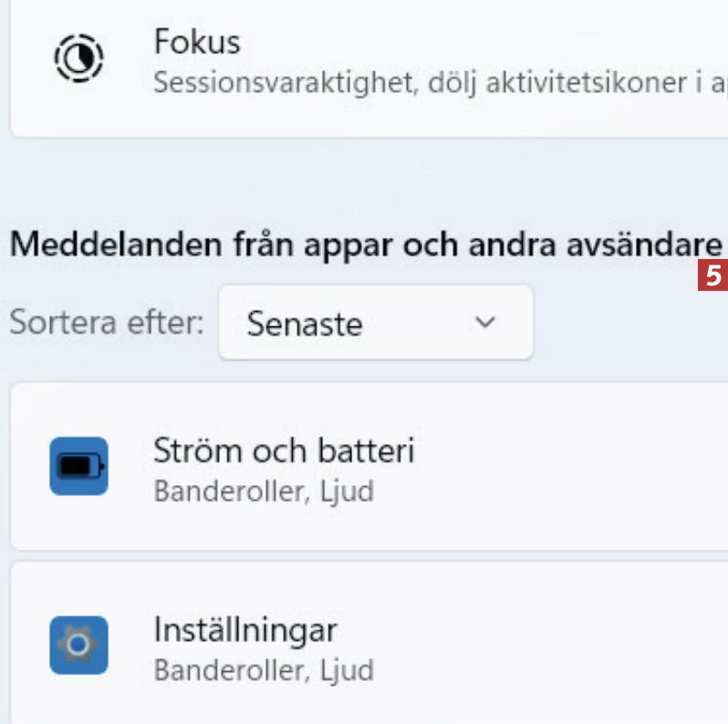This screenshot has width=728, height=724.
Task: Click the chevron arrow in the sort dropdown
Action: (486, 322)
